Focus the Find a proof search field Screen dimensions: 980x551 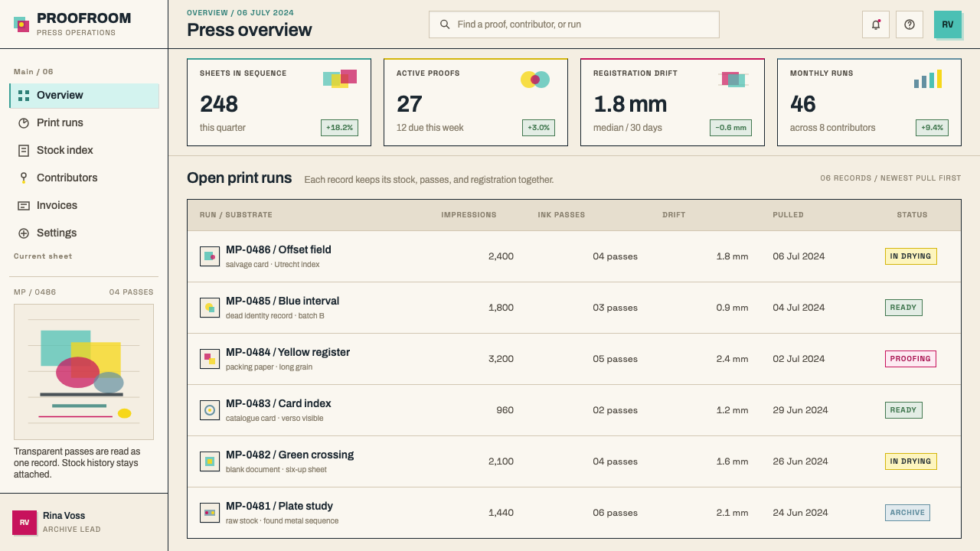click(x=574, y=24)
